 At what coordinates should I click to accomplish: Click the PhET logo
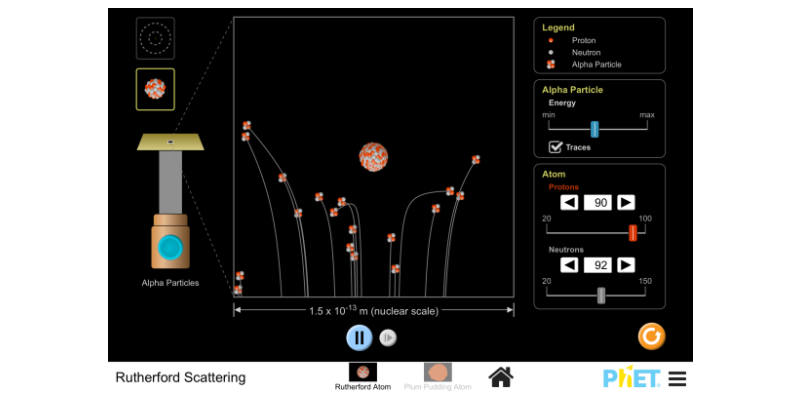631,378
